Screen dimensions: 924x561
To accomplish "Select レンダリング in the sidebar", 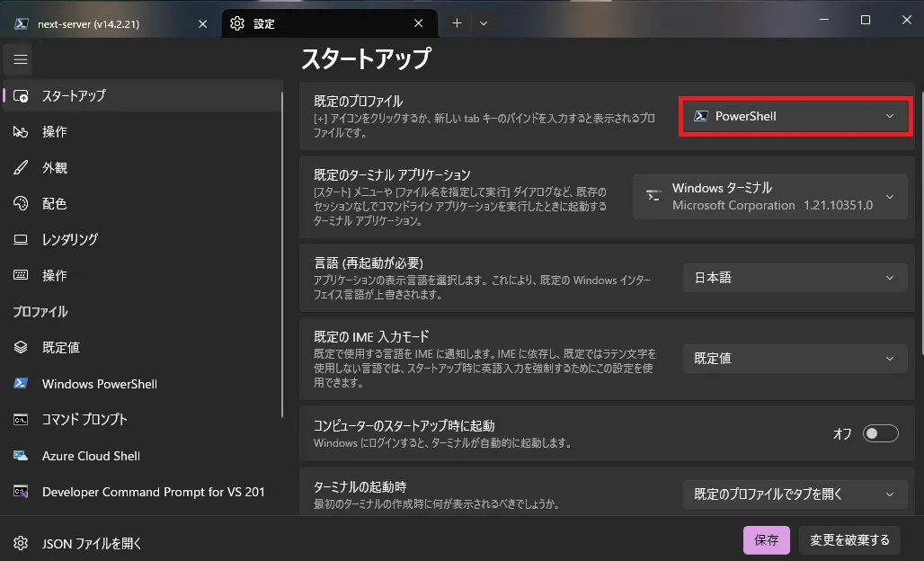I will tap(143, 240).
